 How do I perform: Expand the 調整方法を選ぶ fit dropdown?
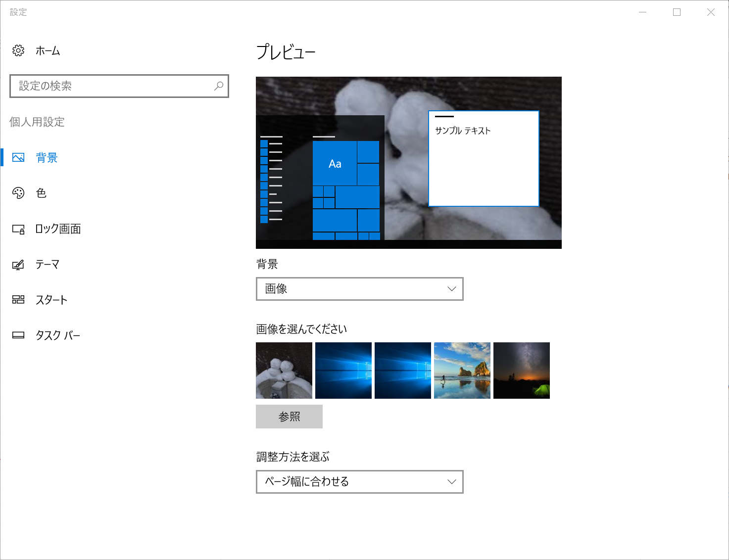(359, 481)
